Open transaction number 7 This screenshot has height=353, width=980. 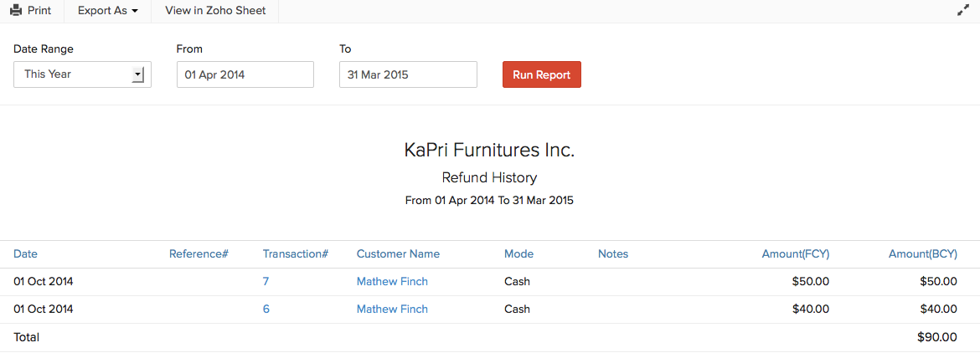[266, 281]
